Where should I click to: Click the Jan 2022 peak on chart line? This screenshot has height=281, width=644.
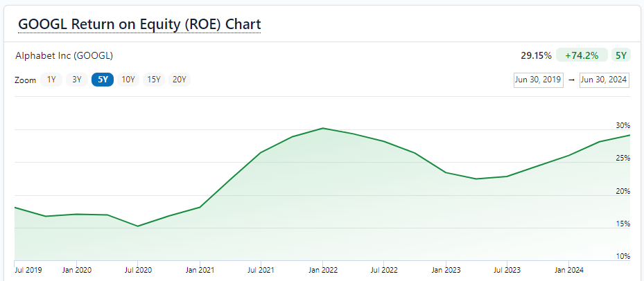click(323, 128)
